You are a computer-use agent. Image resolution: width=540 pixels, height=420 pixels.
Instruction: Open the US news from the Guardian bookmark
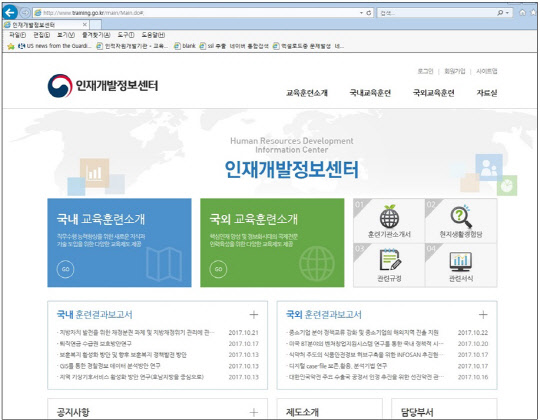[55, 46]
